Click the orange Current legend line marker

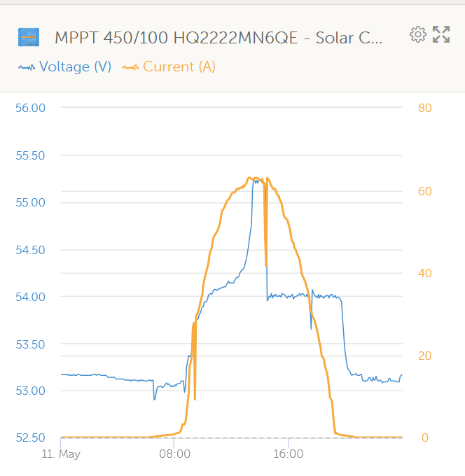point(130,67)
